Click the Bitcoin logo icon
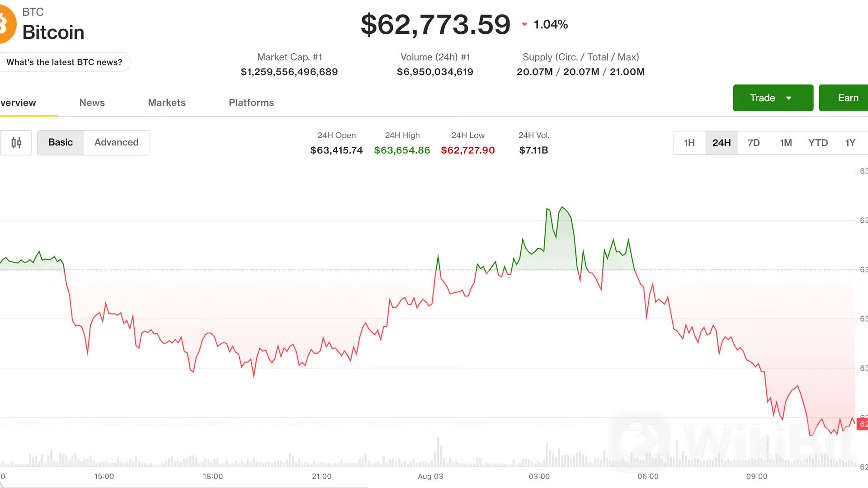 [x=7, y=24]
